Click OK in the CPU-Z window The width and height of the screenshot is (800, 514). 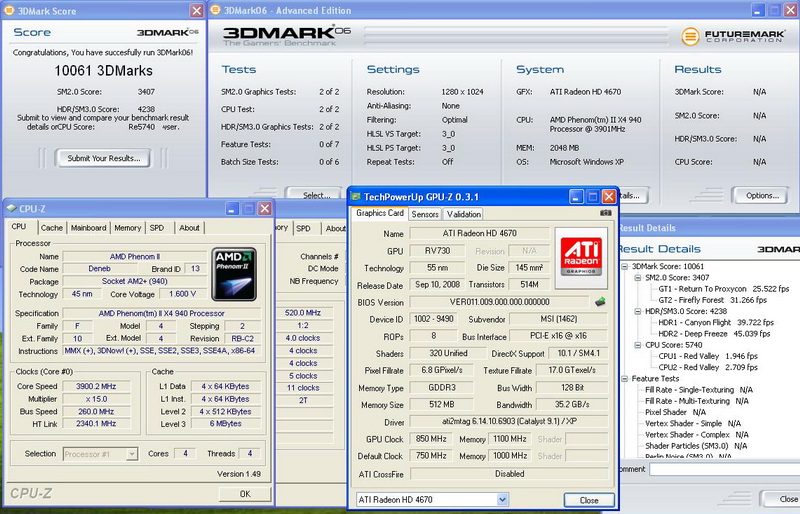click(245, 494)
